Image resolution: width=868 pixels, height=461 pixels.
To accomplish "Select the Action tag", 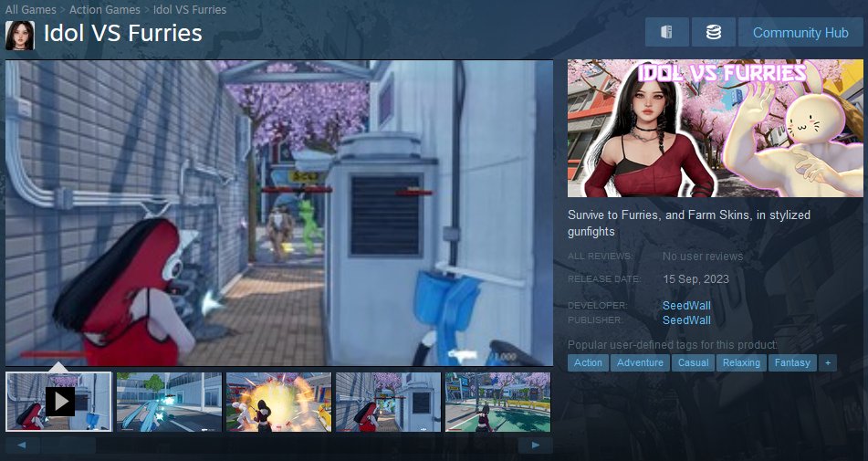I will 588,363.
